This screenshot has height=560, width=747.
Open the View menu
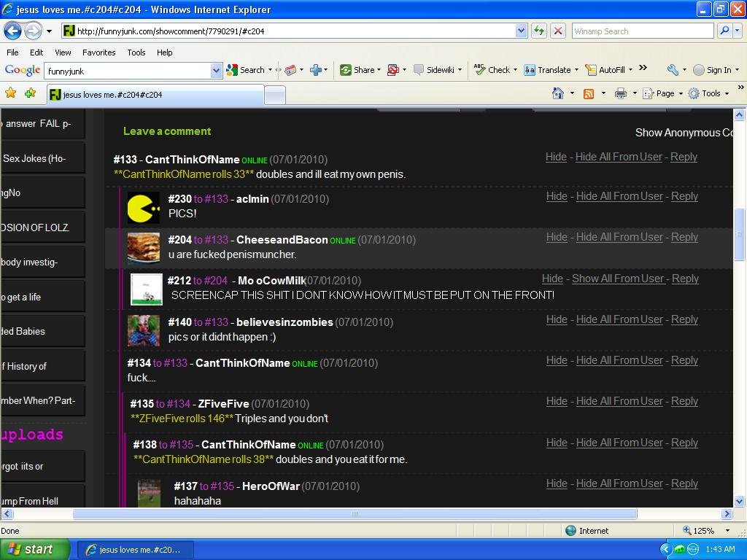(x=63, y=52)
